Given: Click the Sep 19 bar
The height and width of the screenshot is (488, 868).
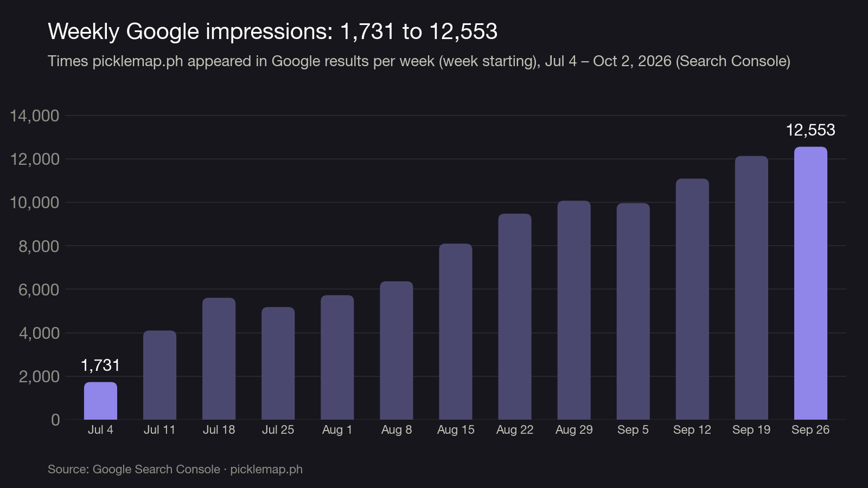Looking at the screenshot, I should [751, 288].
